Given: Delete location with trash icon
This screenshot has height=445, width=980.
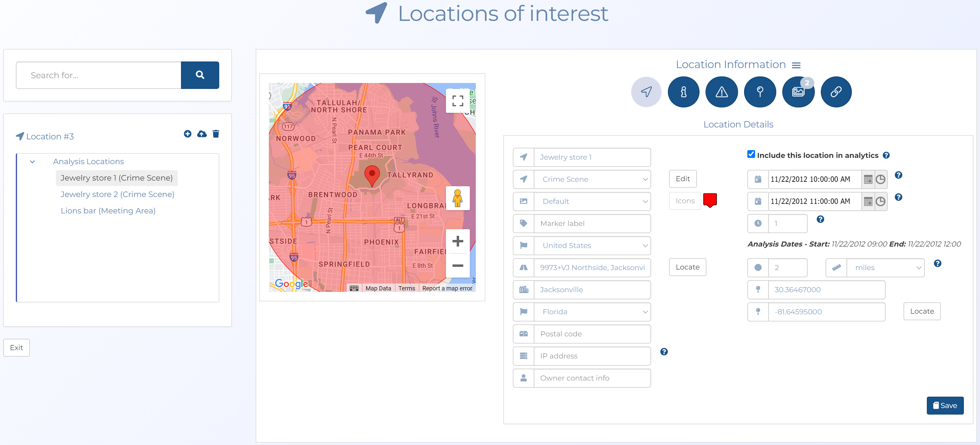Looking at the screenshot, I should pyautogui.click(x=216, y=134).
